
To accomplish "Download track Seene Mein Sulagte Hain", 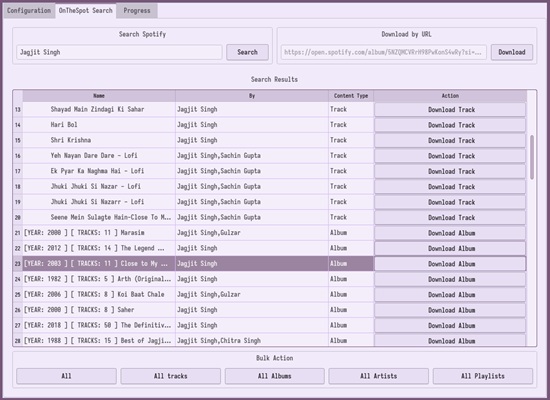I will pyautogui.click(x=450, y=218).
